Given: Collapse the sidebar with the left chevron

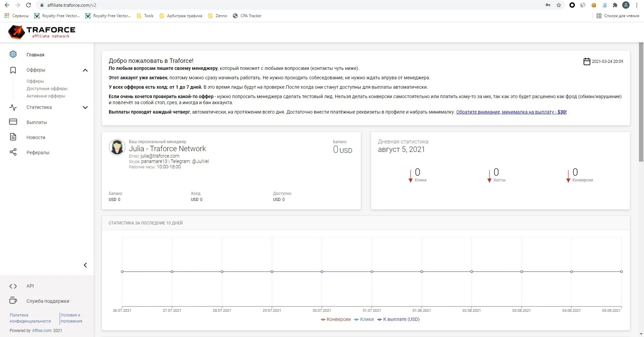Looking at the screenshot, I should (85, 265).
